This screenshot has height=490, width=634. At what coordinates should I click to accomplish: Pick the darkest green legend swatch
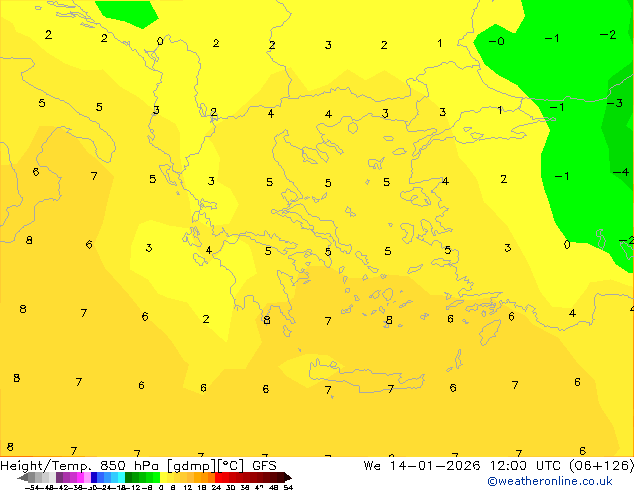[x=128, y=477]
